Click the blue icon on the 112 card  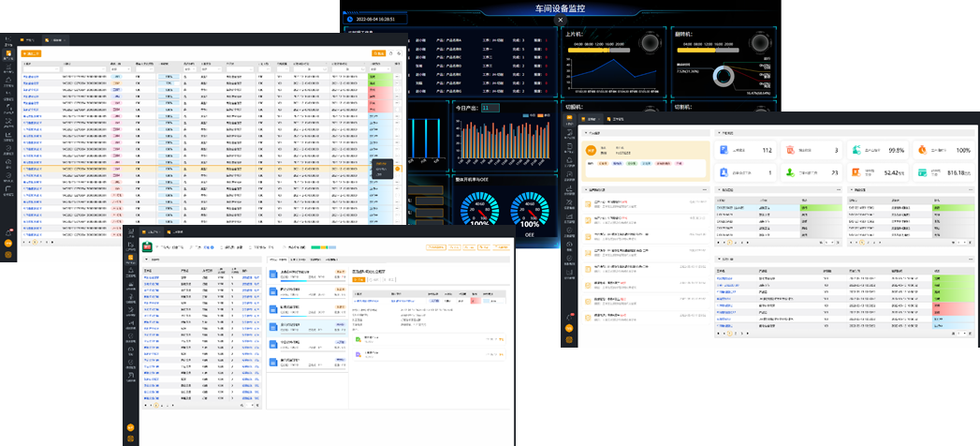coord(724,150)
